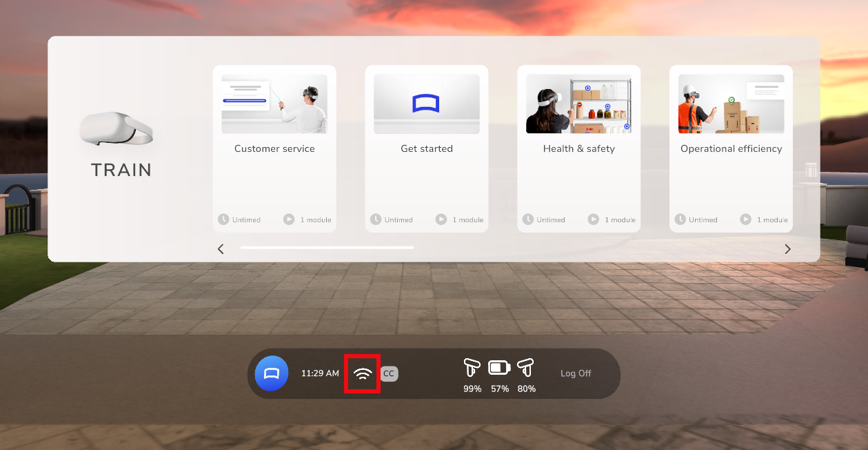Go to previous courses with left chevron
The height and width of the screenshot is (450, 868).
click(221, 249)
